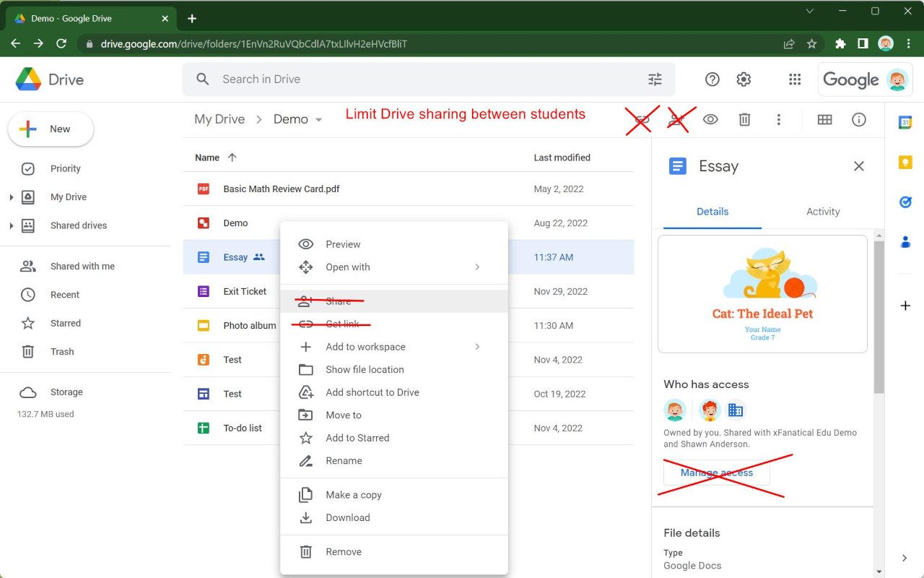924x578 pixels.
Task: Click the trash Remove icon in toolbar
Action: pos(744,120)
